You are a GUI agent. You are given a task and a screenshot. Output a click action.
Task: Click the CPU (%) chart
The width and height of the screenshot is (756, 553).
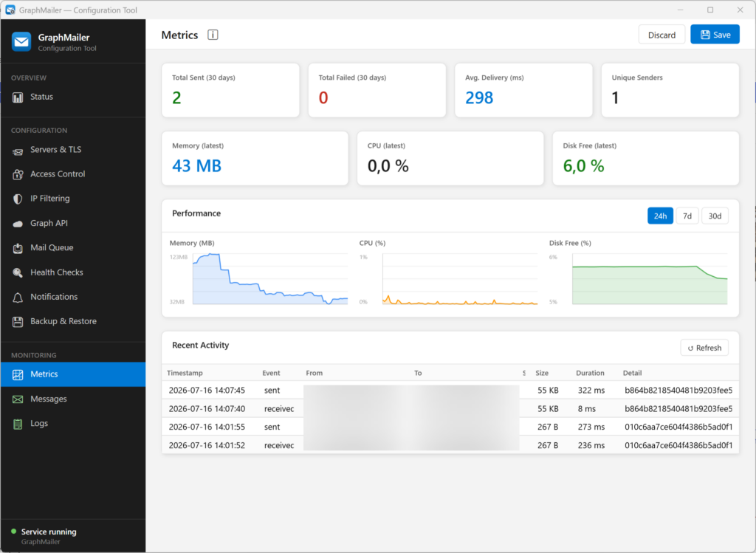[x=460, y=278]
